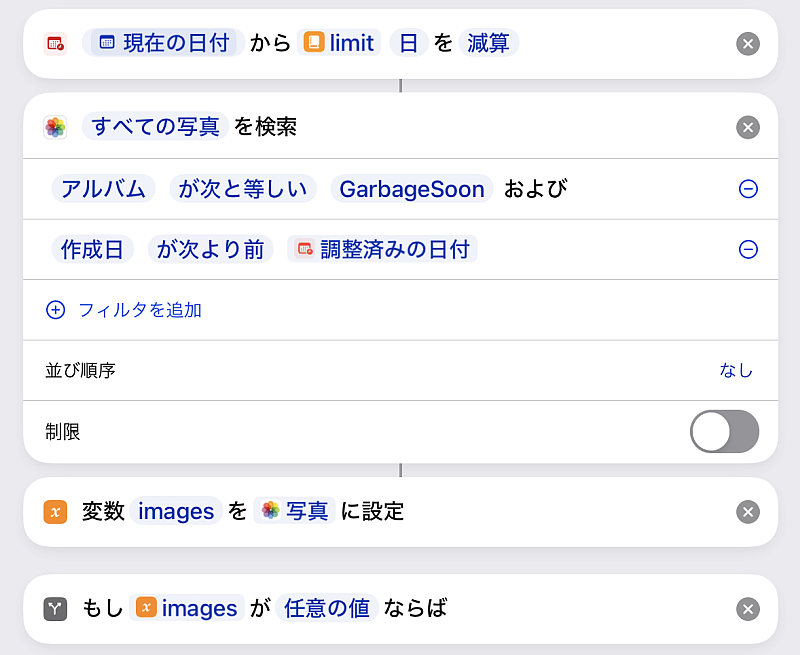Click the に設定 text in variable action
Viewport: 800px width, 655px height.
coord(372,511)
